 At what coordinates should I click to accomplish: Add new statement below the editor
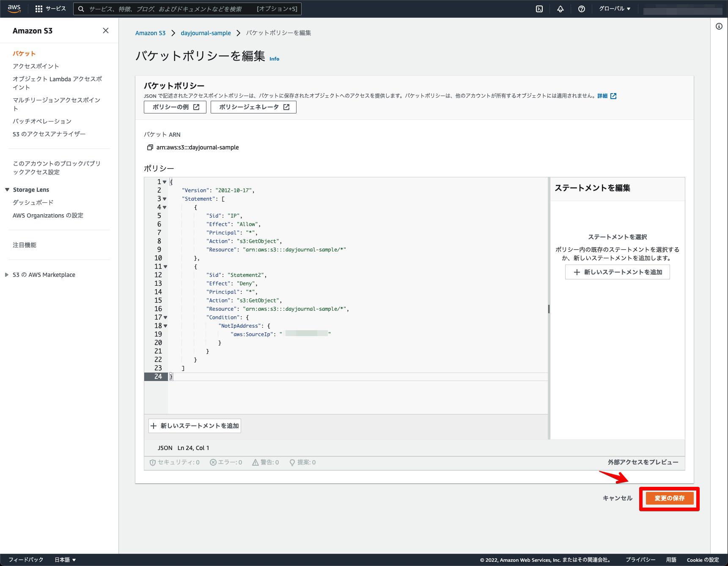[195, 426]
